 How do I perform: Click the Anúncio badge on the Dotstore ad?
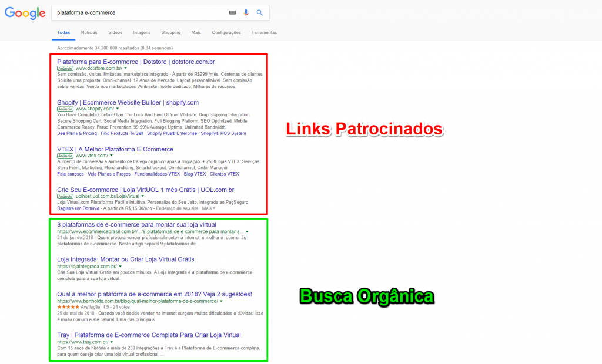click(65, 69)
